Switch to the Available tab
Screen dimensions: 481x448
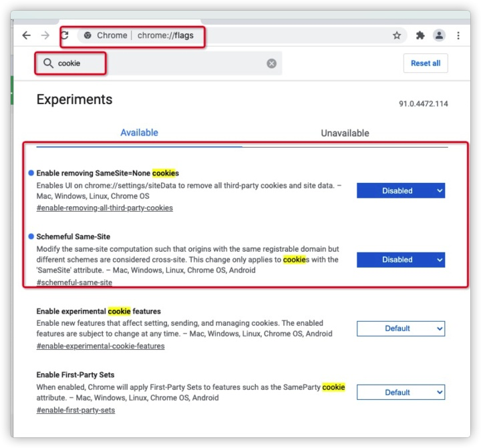tap(139, 133)
